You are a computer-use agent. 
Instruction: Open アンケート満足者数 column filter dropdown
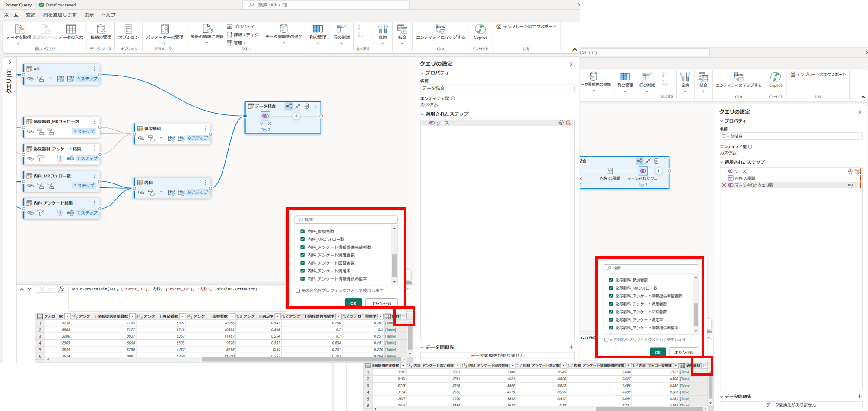click(182, 316)
